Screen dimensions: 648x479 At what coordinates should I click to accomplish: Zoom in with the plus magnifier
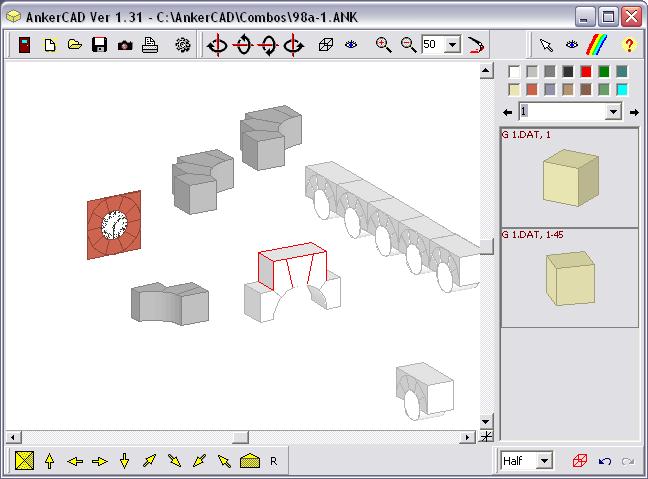coord(383,45)
